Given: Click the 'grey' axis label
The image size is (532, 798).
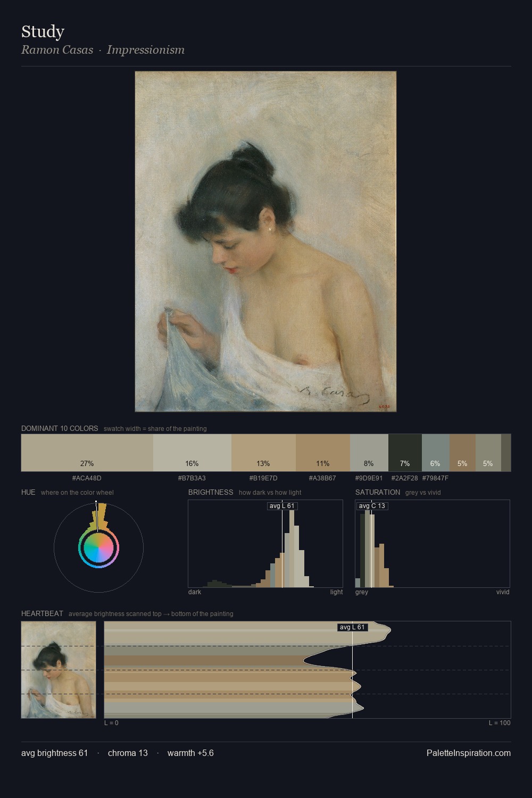Looking at the screenshot, I should pyautogui.click(x=362, y=592).
